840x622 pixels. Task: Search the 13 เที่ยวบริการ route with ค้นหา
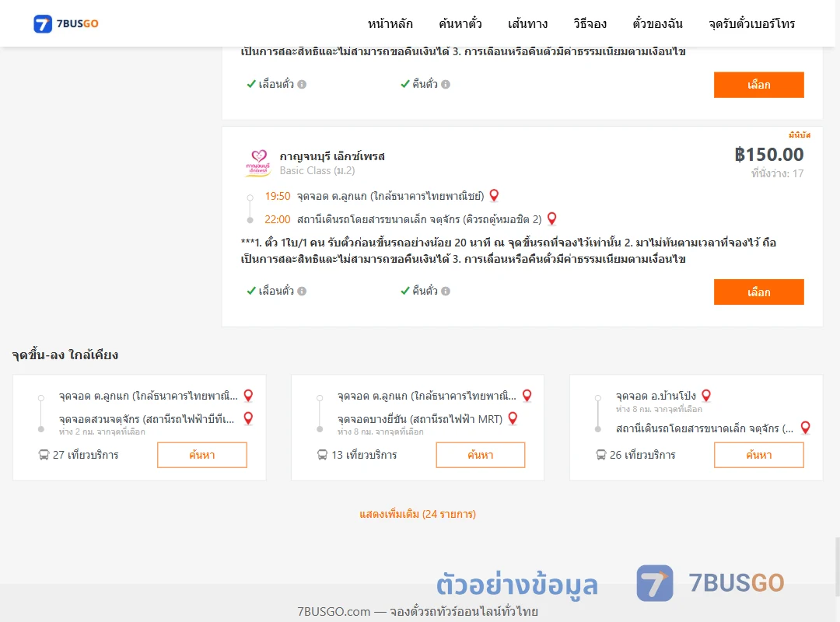(x=481, y=455)
